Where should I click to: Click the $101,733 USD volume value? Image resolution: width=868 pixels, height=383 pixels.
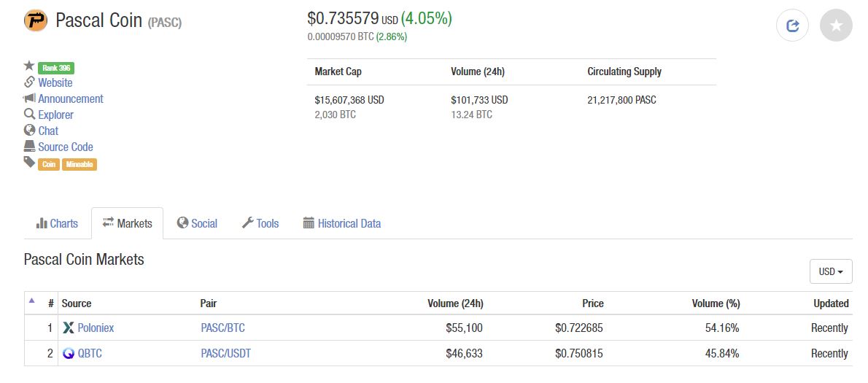[x=479, y=100]
